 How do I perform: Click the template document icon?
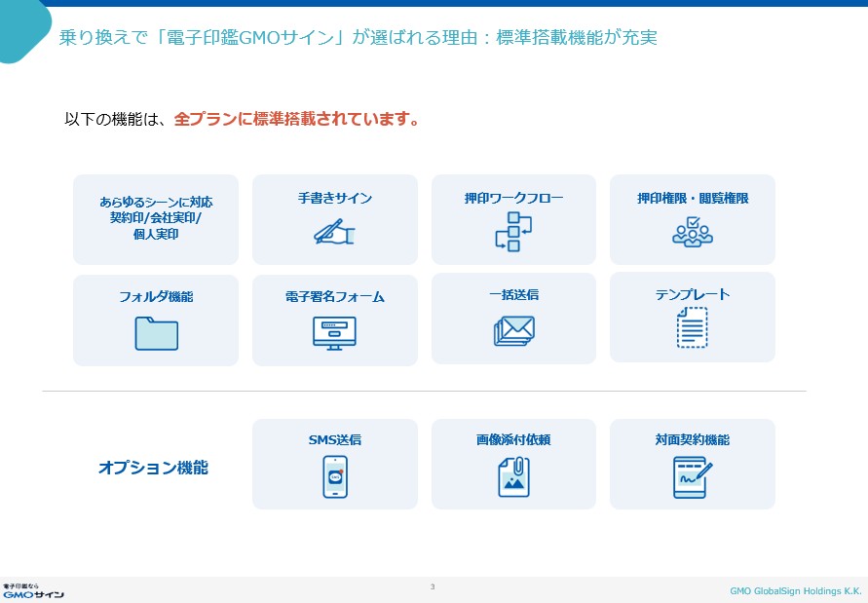pyautogui.click(x=692, y=327)
